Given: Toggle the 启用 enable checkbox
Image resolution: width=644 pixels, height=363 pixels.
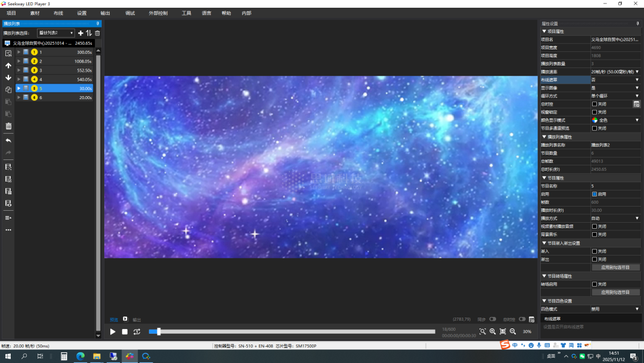Looking at the screenshot, I should (595, 194).
